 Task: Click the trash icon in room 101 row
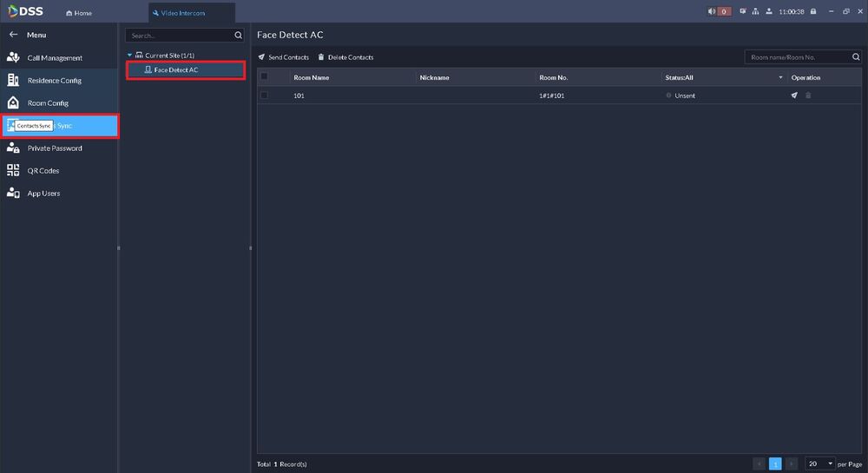pos(808,95)
